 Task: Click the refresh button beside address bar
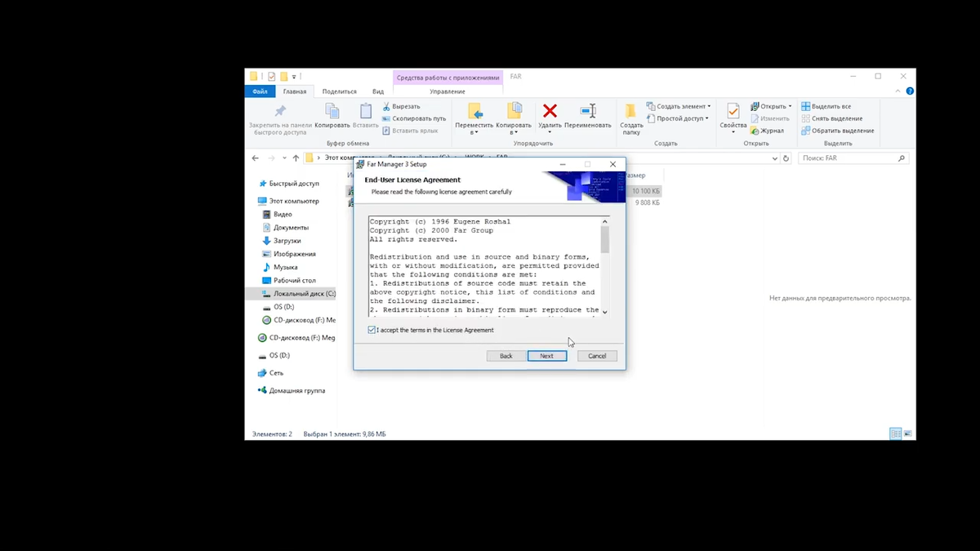point(786,158)
